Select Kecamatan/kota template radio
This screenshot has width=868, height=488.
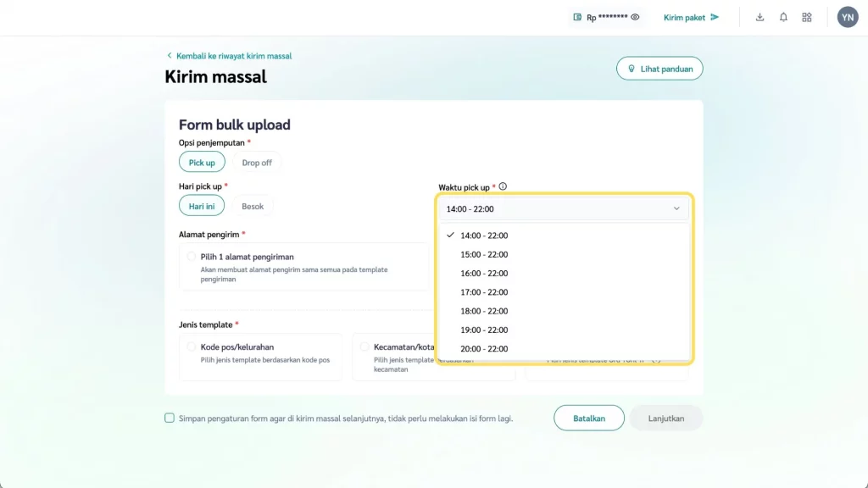tap(364, 347)
